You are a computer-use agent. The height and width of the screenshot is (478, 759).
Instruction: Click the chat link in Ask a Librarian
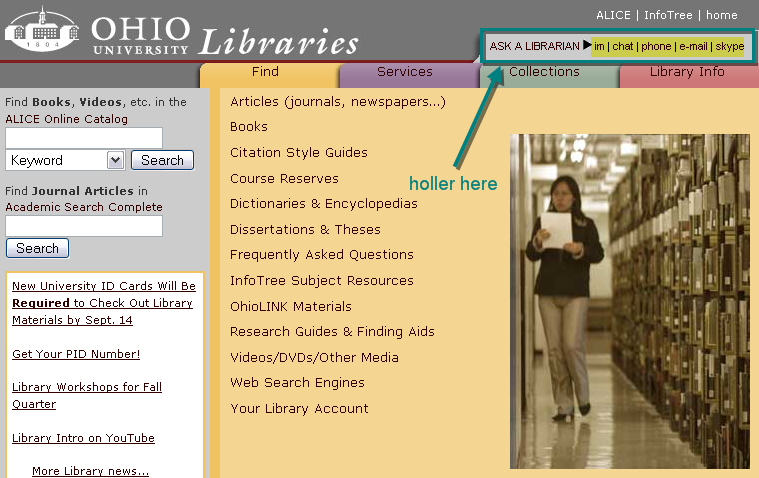point(623,46)
